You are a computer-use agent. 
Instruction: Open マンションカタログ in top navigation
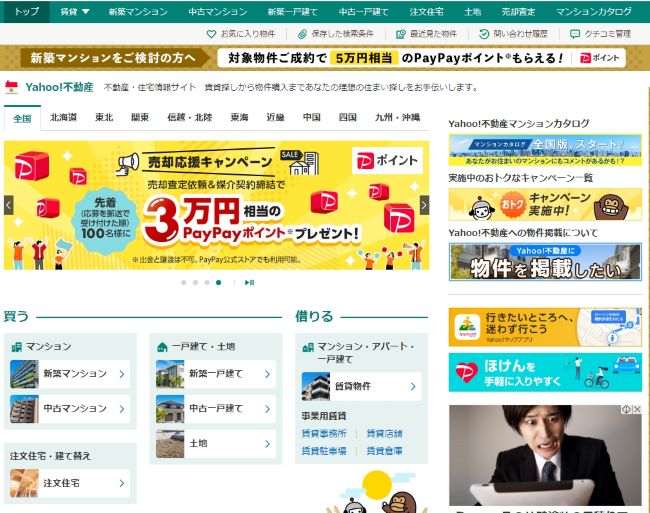(594, 12)
